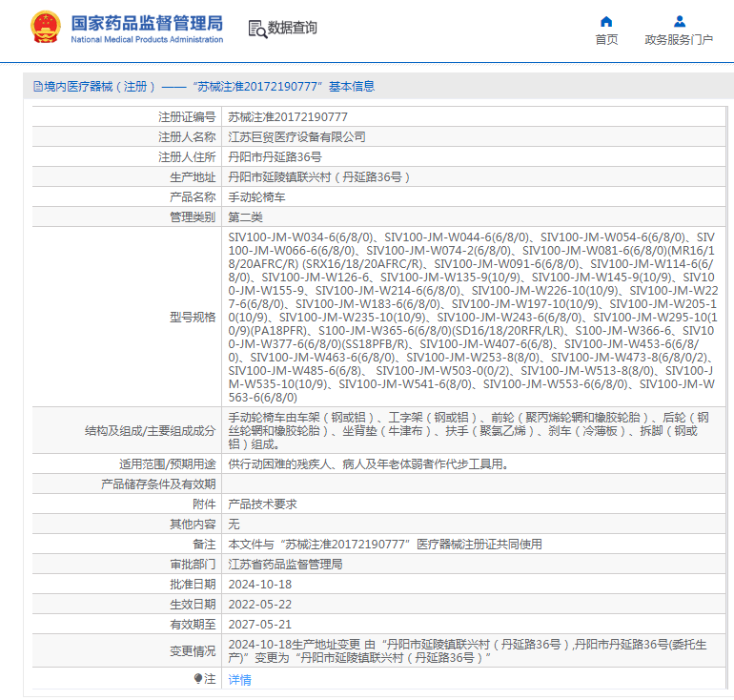
Task: Select approval date 2024-10-18
Action: (260, 585)
